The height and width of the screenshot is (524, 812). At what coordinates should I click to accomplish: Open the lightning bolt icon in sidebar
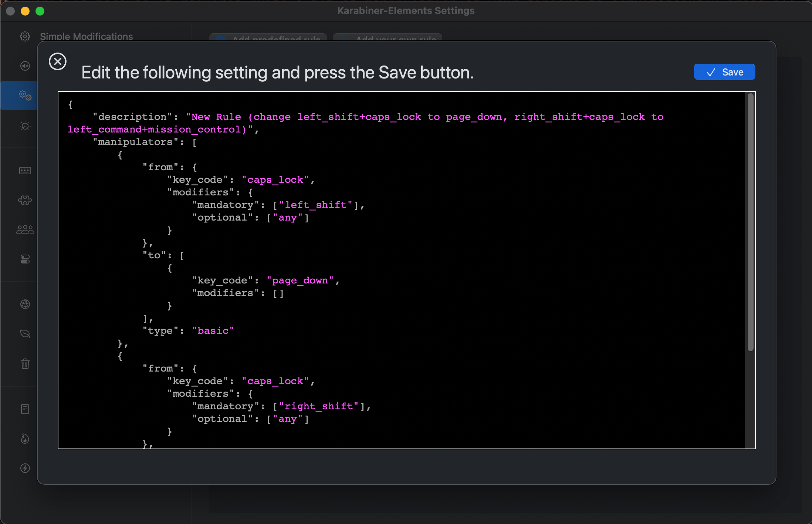tap(25, 468)
